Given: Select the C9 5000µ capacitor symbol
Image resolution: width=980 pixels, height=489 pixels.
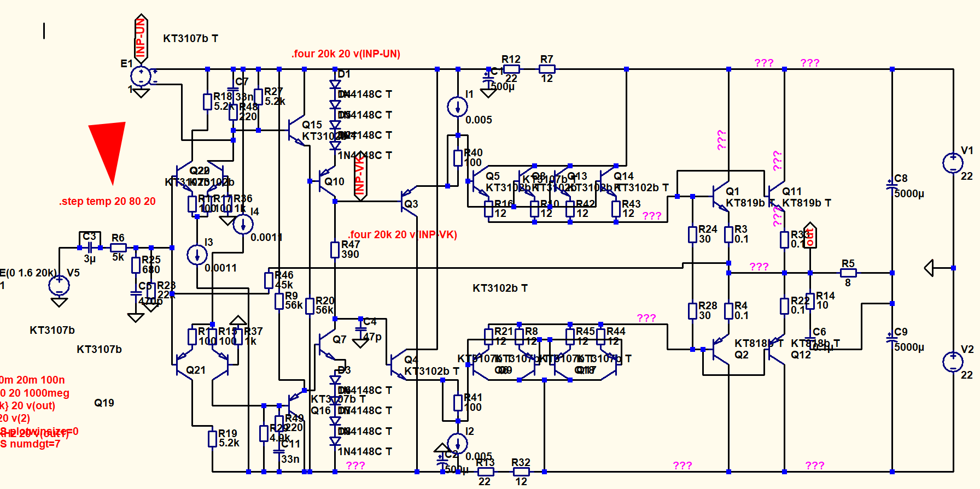Looking at the screenshot, I should tap(892, 339).
